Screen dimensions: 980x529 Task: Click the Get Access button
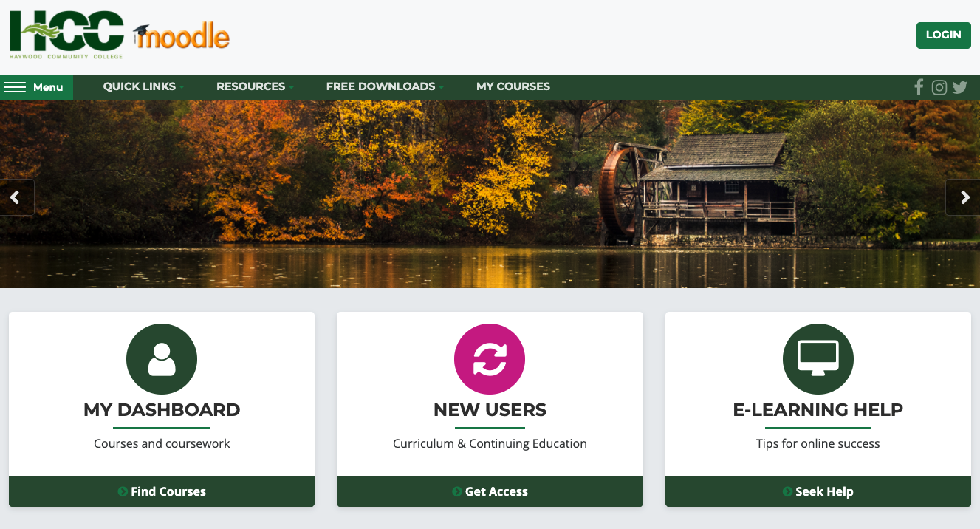coord(490,491)
